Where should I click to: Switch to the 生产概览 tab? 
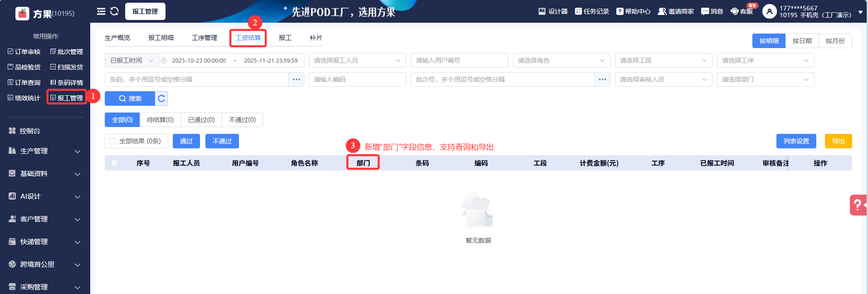117,38
